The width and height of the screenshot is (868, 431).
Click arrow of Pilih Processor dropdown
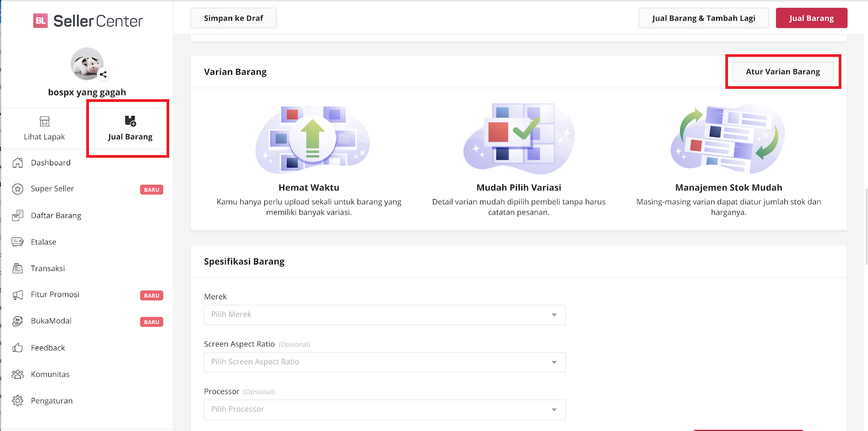point(554,409)
